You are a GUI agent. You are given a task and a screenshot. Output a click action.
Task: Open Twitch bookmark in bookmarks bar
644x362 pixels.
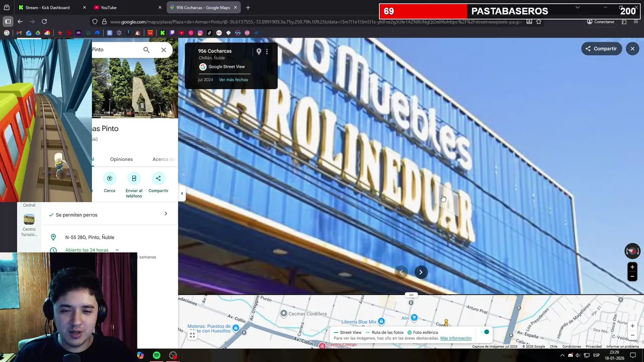(x=172, y=33)
